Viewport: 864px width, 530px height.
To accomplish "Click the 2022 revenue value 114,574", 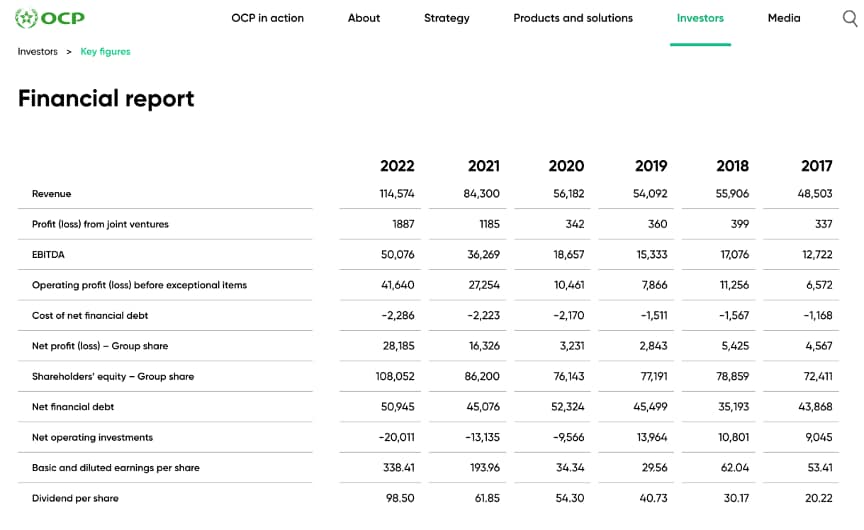I will [397, 194].
